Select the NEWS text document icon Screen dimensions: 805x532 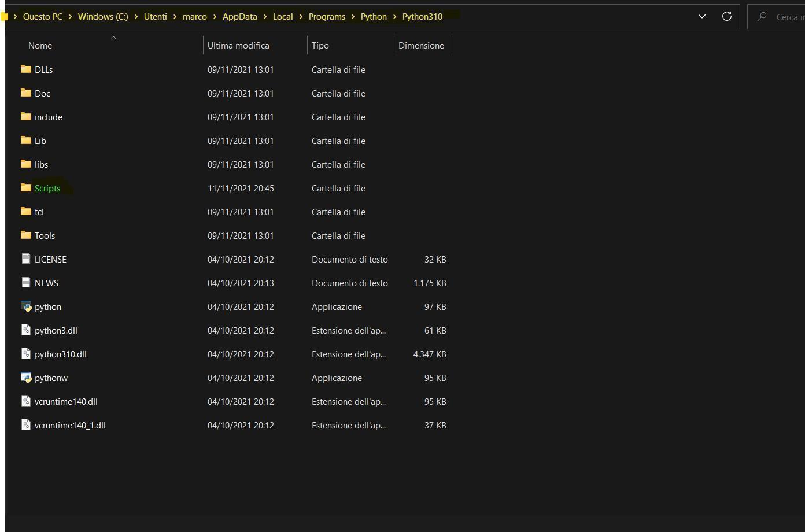pos(25,282)
